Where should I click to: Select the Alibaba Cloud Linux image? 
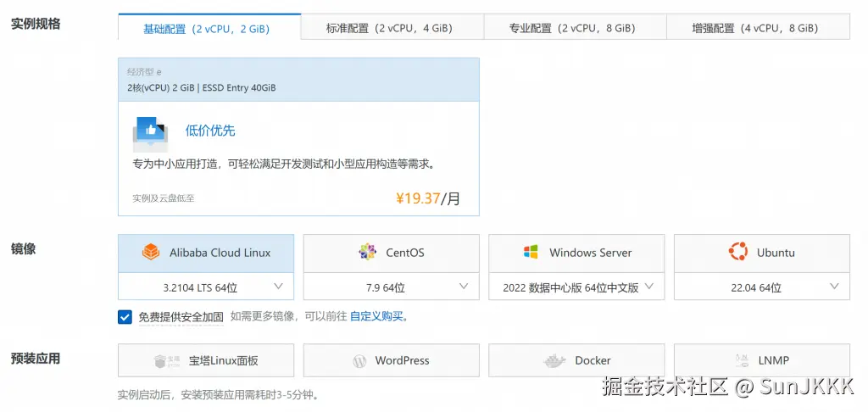coord(206,253)
